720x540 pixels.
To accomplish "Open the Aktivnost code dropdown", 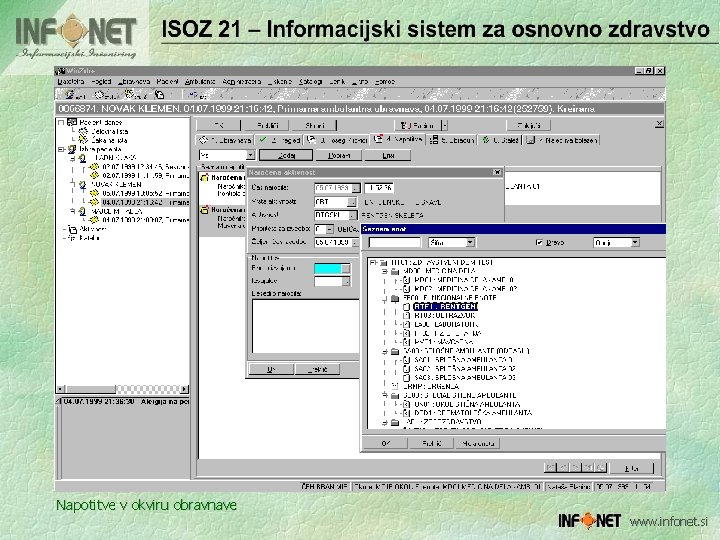I will [353, 215].
